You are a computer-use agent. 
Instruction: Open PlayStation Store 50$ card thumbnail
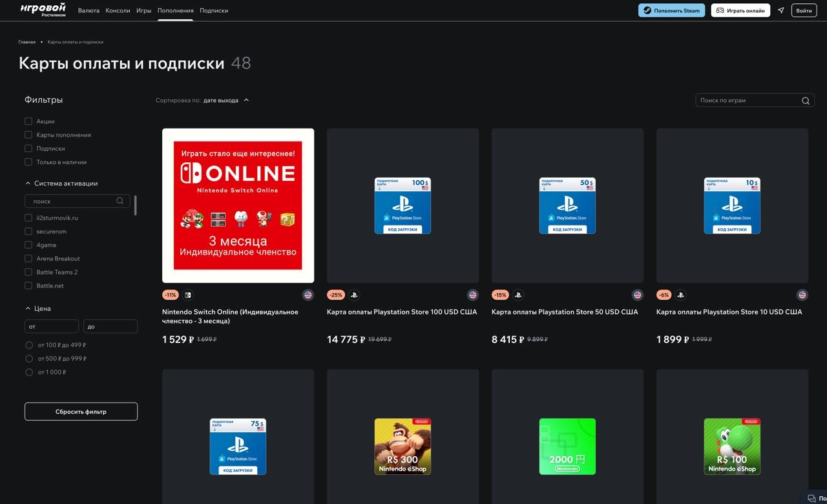[567, 205]
